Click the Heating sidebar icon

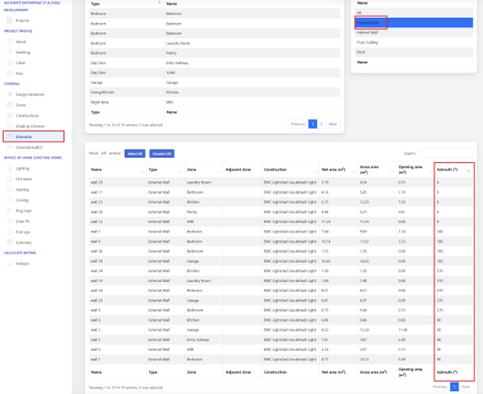[x=10, y=189]
